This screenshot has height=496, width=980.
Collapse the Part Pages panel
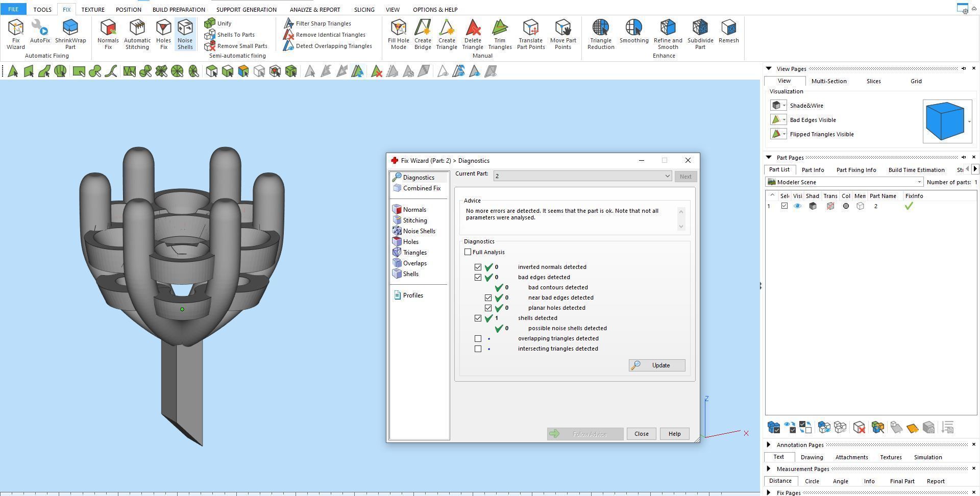(768, 157)
